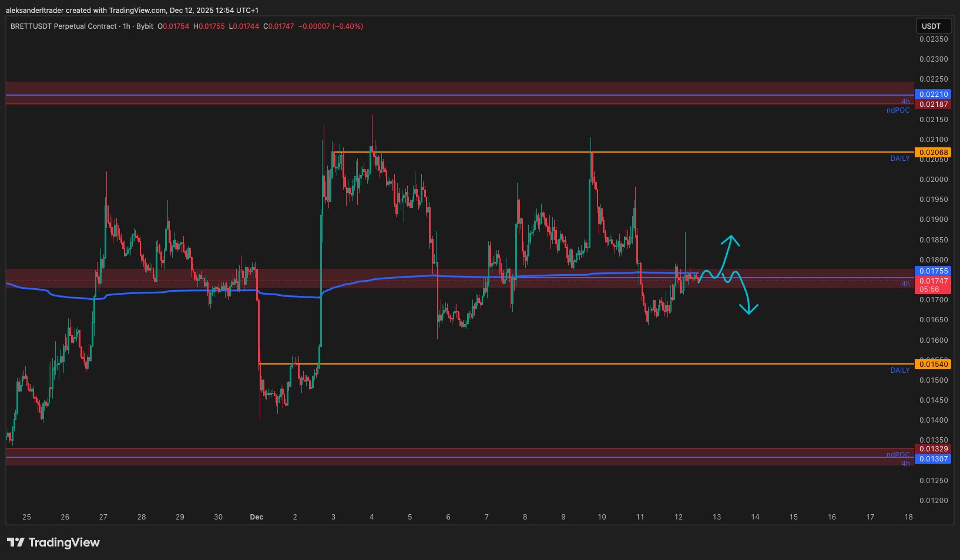Select the blue 0.01307 price label

click(933, 459)
